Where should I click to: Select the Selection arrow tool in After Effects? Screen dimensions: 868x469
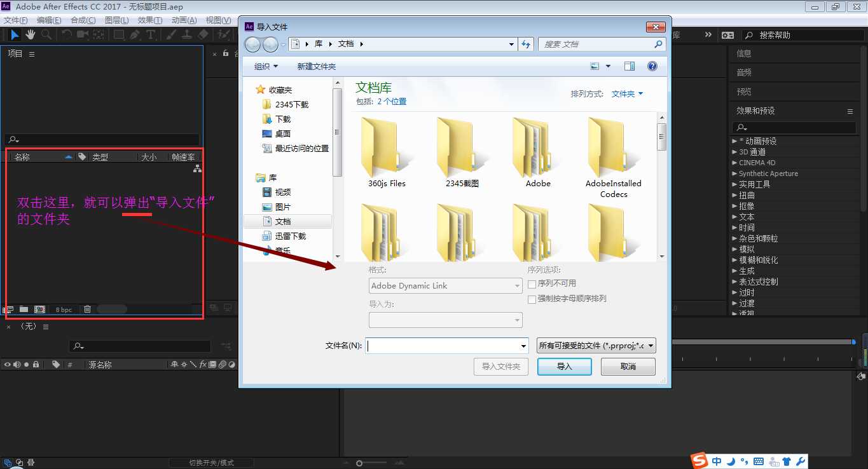point(15,34)
